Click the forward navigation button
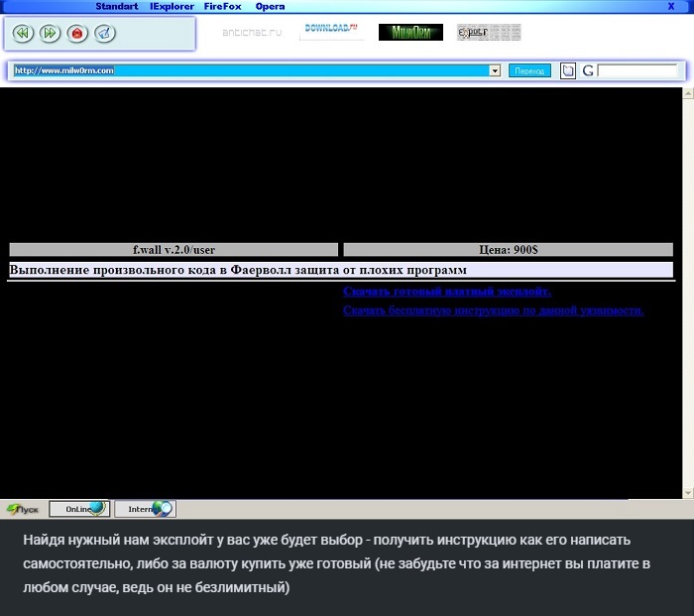Viewport: 694px width, 616px height. (50, 33)
